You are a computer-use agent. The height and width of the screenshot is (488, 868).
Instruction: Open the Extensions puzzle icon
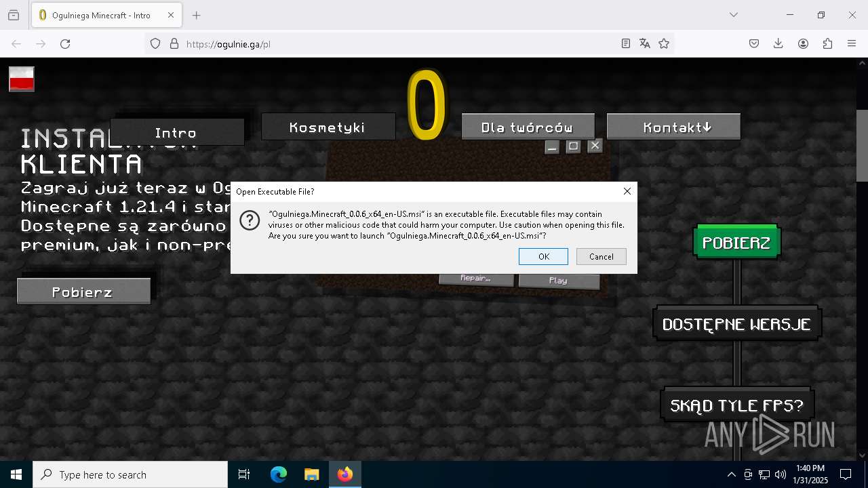click(x=827, y=43)
